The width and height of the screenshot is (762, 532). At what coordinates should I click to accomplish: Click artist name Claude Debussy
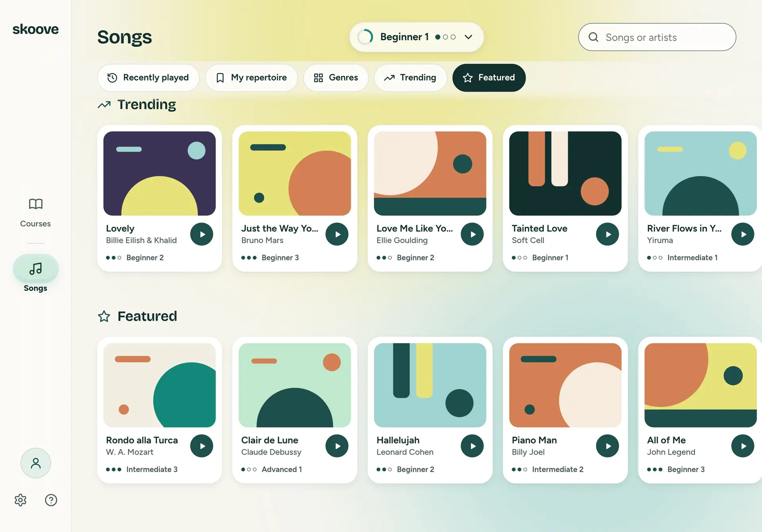(271, 452)
